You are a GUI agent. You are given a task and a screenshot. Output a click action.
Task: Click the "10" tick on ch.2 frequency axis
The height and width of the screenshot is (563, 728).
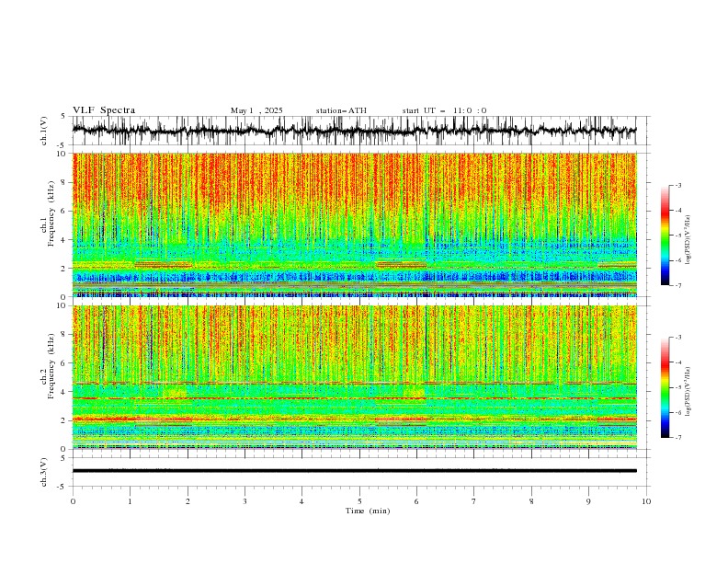click(65, 305)
